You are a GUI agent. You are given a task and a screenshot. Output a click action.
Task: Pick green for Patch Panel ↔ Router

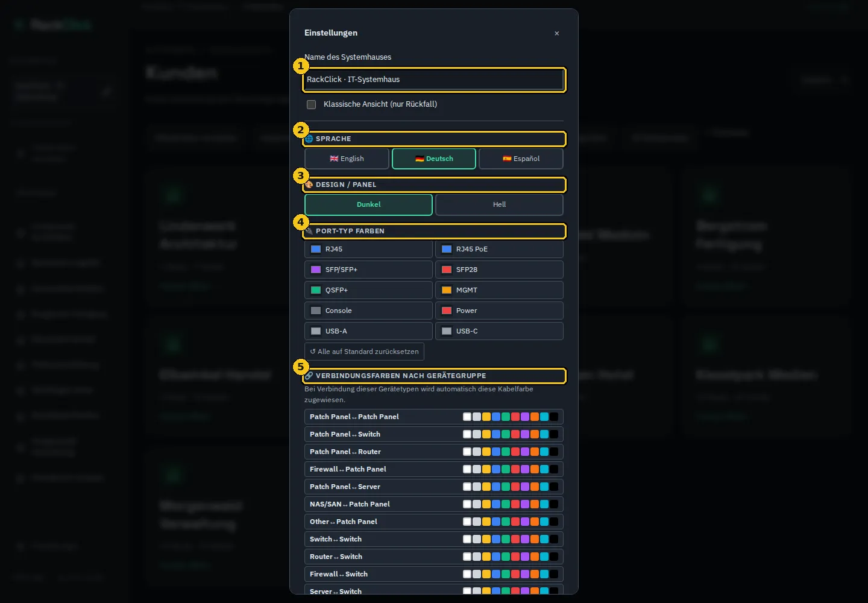pos(506,452)
